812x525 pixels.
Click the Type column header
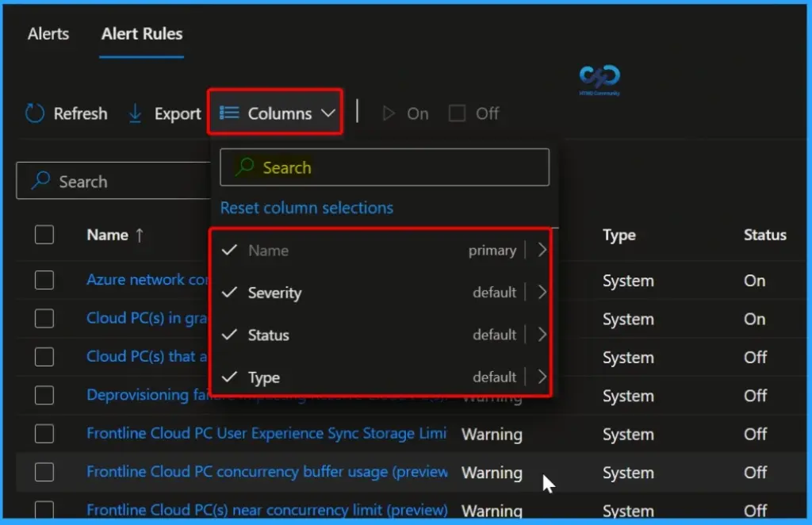click(619, 236)
